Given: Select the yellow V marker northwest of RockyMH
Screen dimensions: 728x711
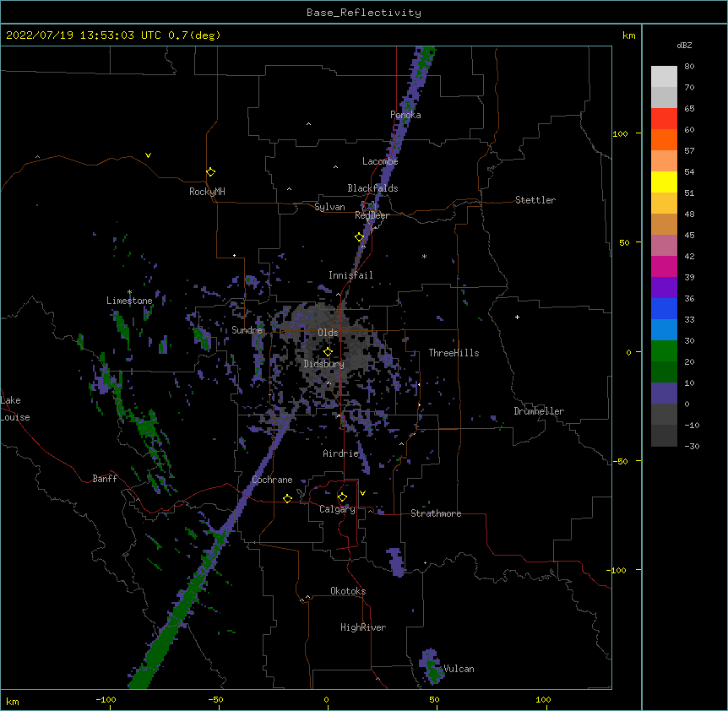Looking at the screenshot, I should tap(148, 155).
